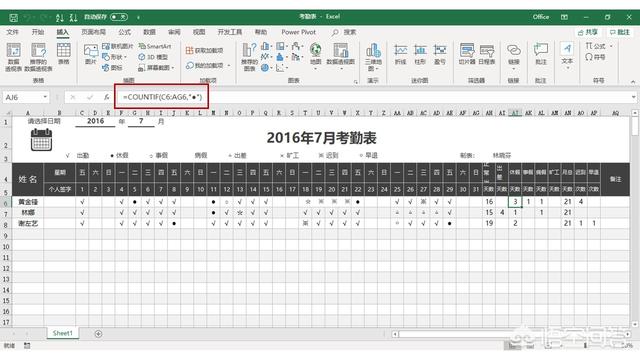
Task: Click the Comment (批注) ribbon icon
Action: pos(541,54)
